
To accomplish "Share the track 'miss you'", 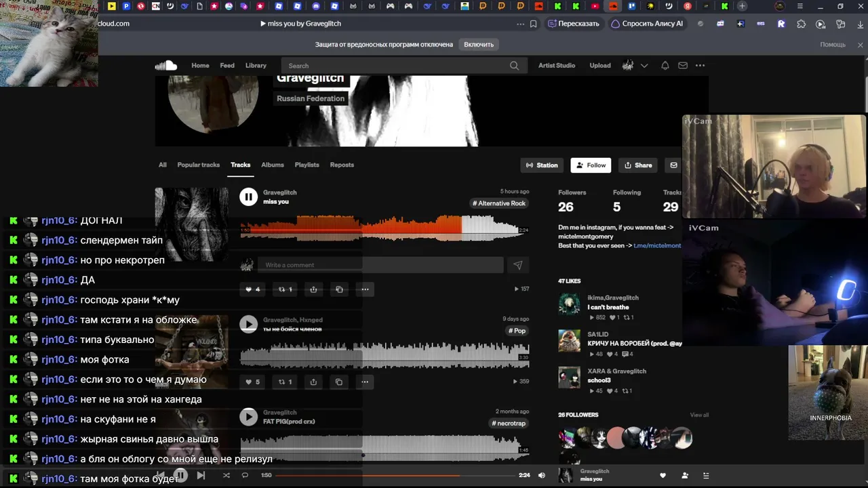I will 313,289.
